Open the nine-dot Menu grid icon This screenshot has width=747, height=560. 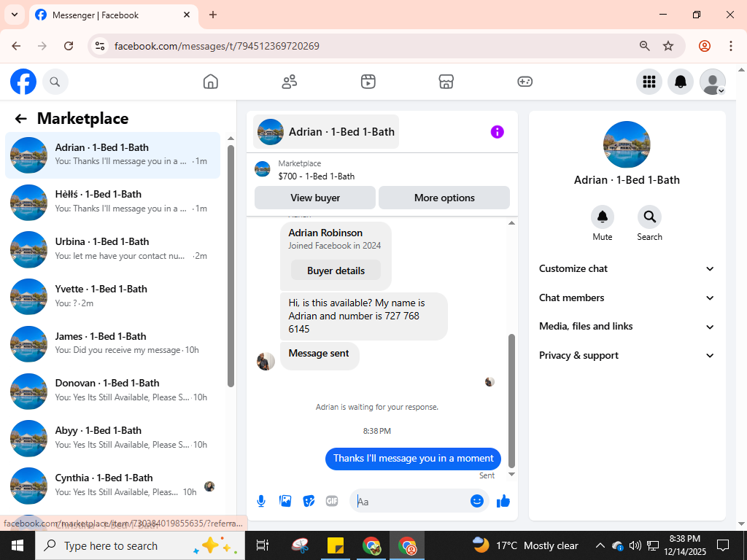click(649, 82)
